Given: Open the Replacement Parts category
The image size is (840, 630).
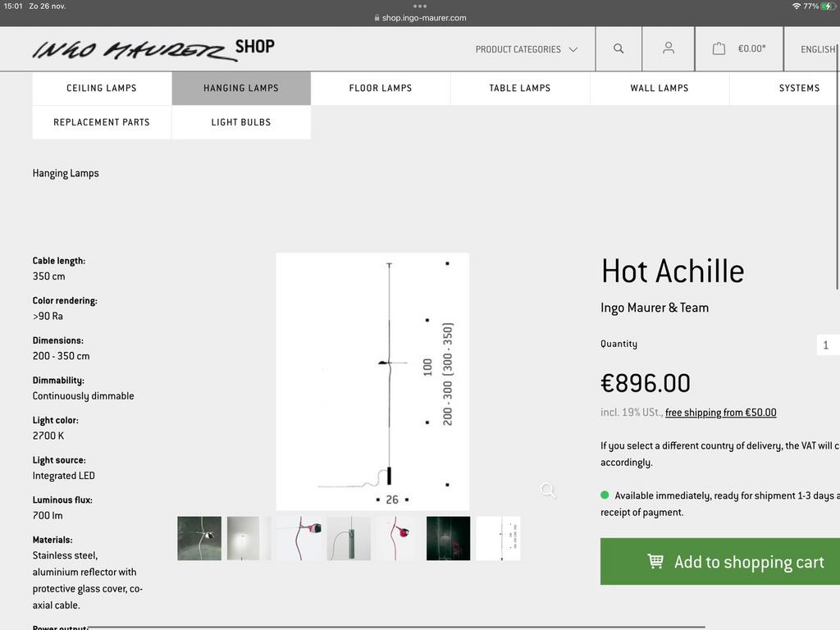Looking at the screenshot, I should click(x=102, y=121).
